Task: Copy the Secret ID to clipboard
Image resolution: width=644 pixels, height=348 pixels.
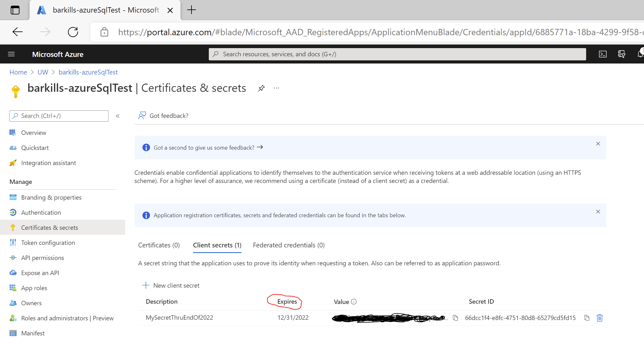Action: pos(587,318)
